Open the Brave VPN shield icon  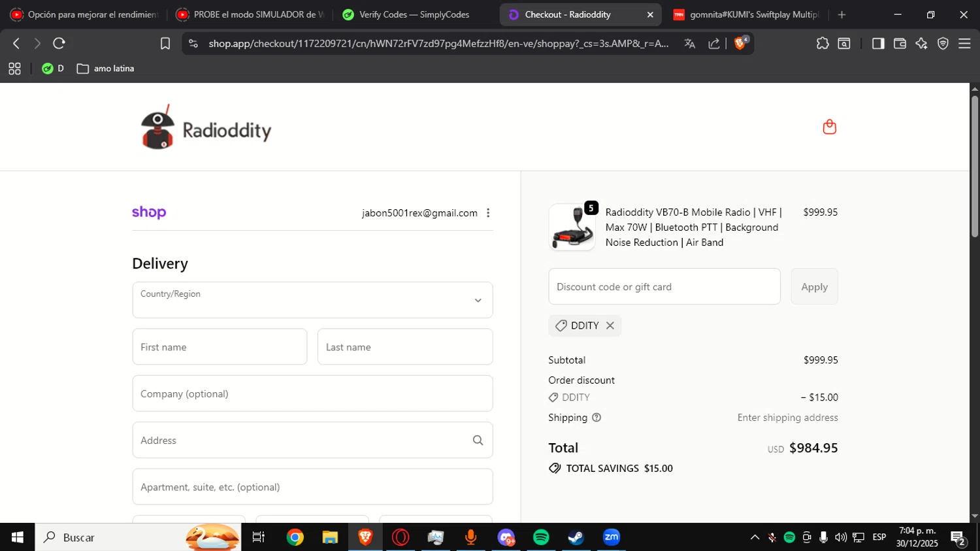pos(943,43)
